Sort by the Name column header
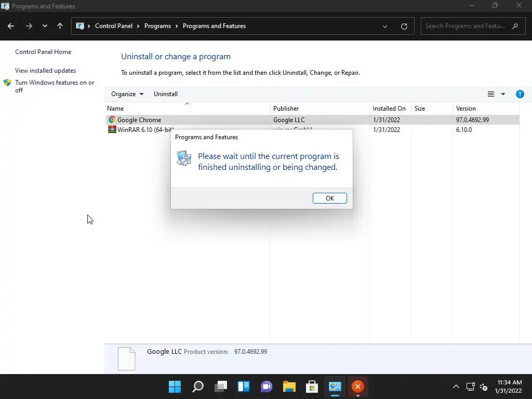This screenshot has width=532, height=399. pyautogui.click(x=187, y=109)
